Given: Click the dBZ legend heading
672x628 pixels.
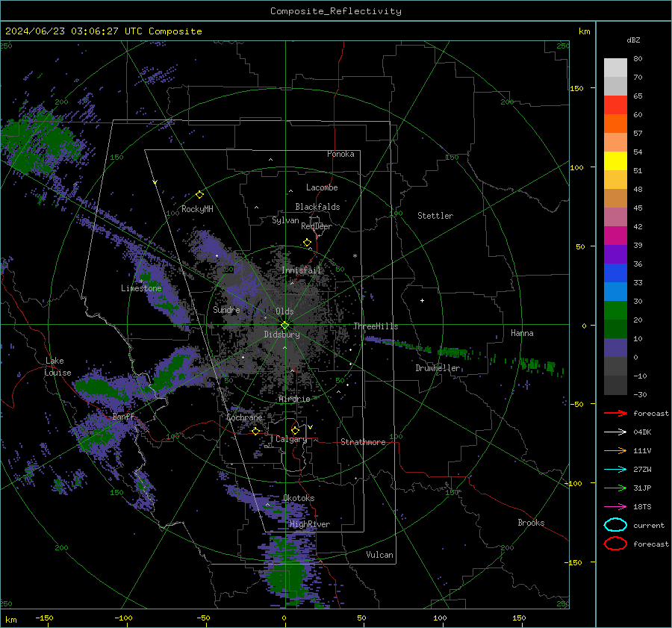Looking at the screenshot, I should 633,40.
